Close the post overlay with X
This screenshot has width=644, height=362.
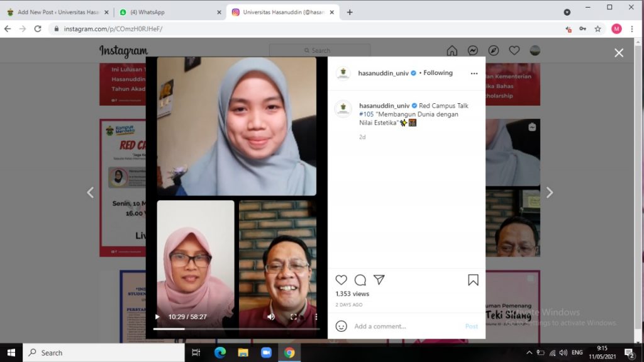619,53
